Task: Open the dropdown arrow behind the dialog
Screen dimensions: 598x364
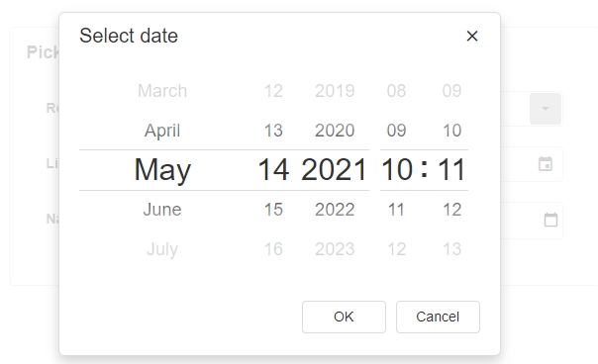Action: 546,109
